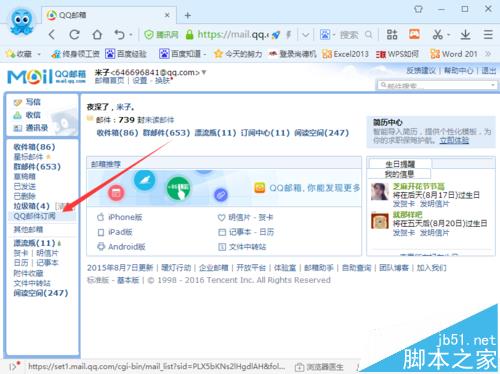Click the orange QQ邮箱 smiley icon
This screenshot has height=374, width=500.
pos(260,188)
